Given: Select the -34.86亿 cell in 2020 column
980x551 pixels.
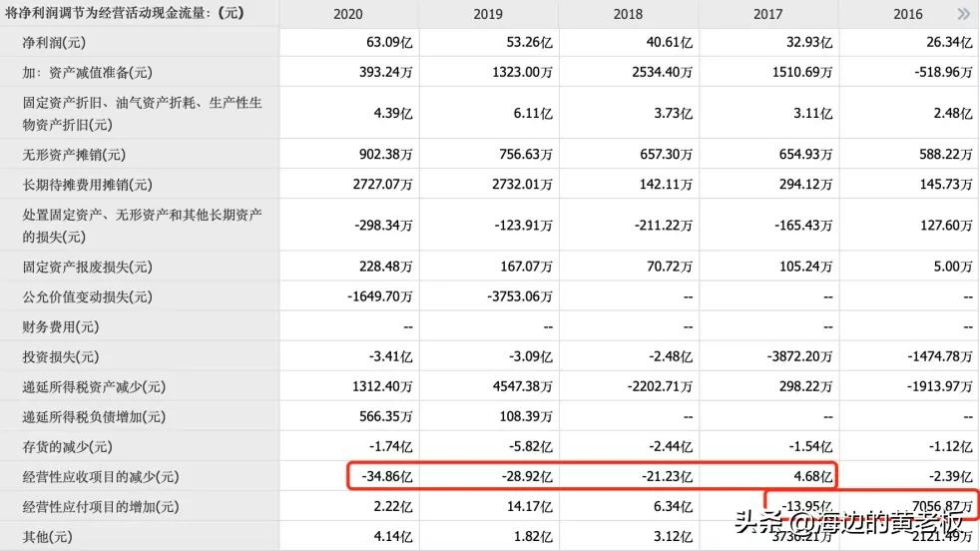Looking at the screenshot, I should (383, 477).
